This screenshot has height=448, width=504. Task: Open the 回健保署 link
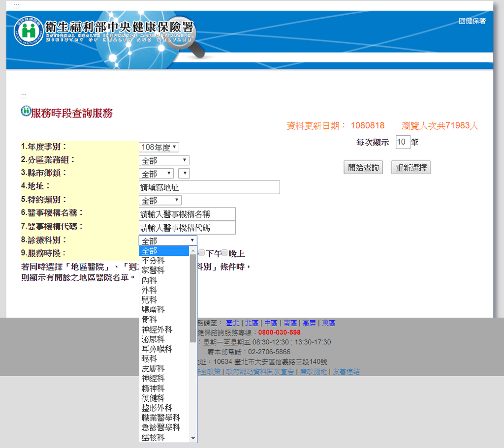click(472, 21)
